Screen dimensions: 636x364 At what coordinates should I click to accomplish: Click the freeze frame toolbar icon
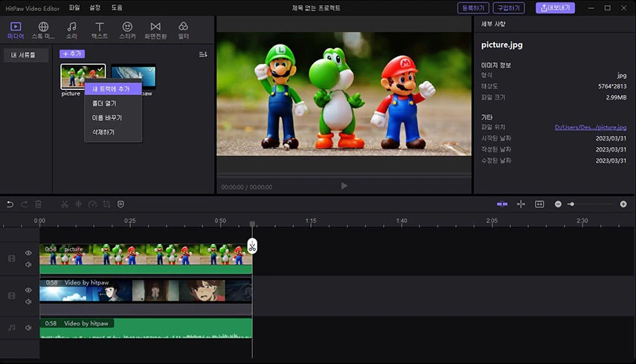point(78,204)
